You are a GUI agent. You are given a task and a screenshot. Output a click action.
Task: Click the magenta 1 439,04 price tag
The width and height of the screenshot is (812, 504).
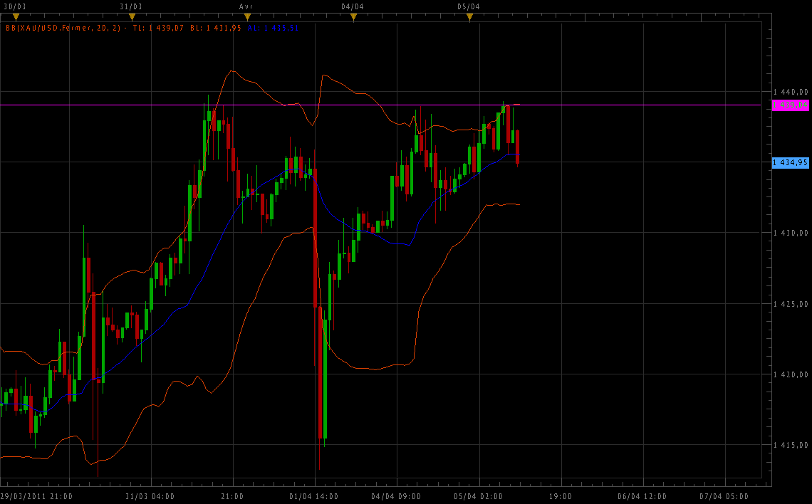tap(791, 105)
